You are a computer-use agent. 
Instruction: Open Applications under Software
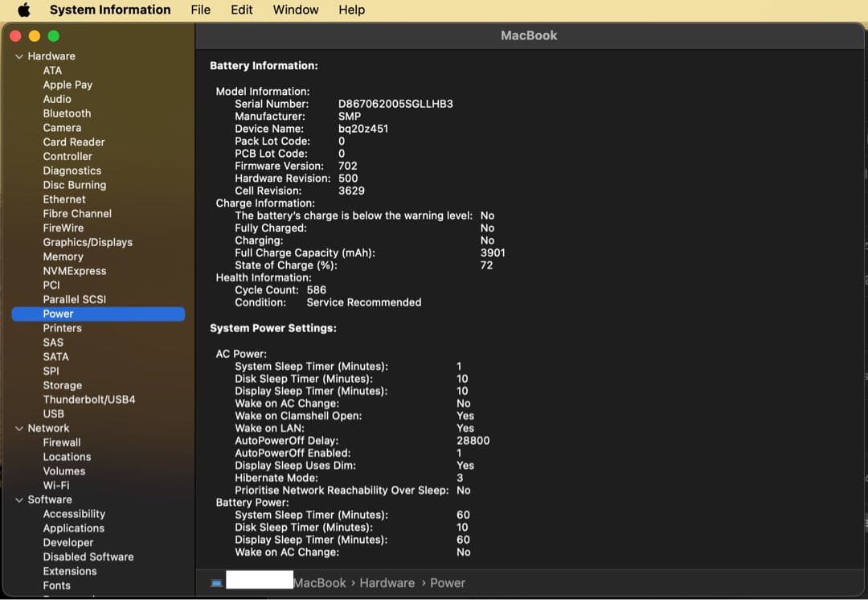pyautogui.click(x=73, y=528)
